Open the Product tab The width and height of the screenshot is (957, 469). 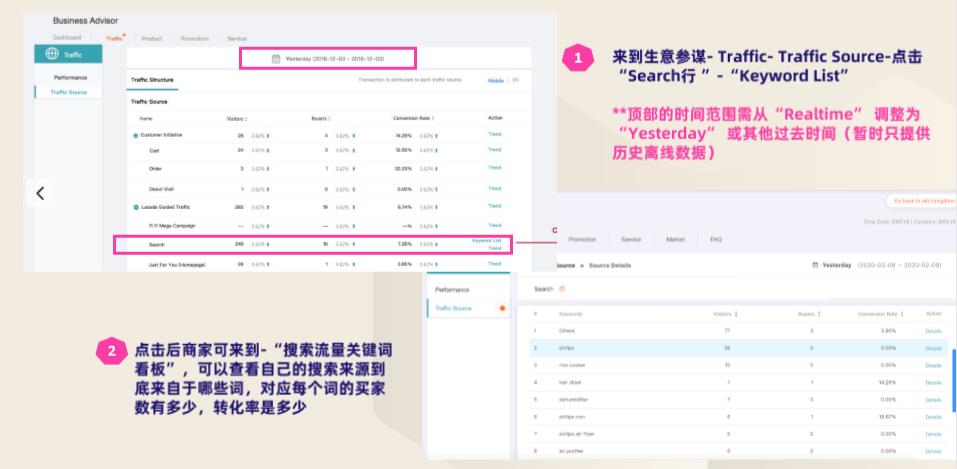click(151, 38)
